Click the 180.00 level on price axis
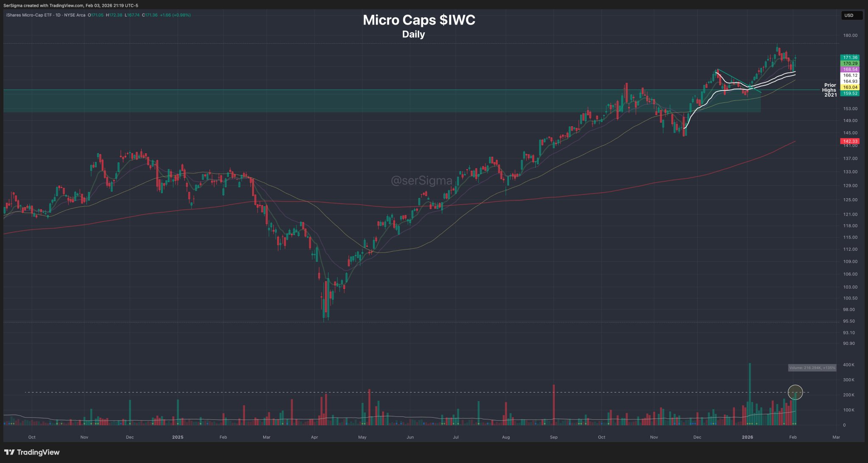Screen dimensions: 868x463 (x=850, y=36)
